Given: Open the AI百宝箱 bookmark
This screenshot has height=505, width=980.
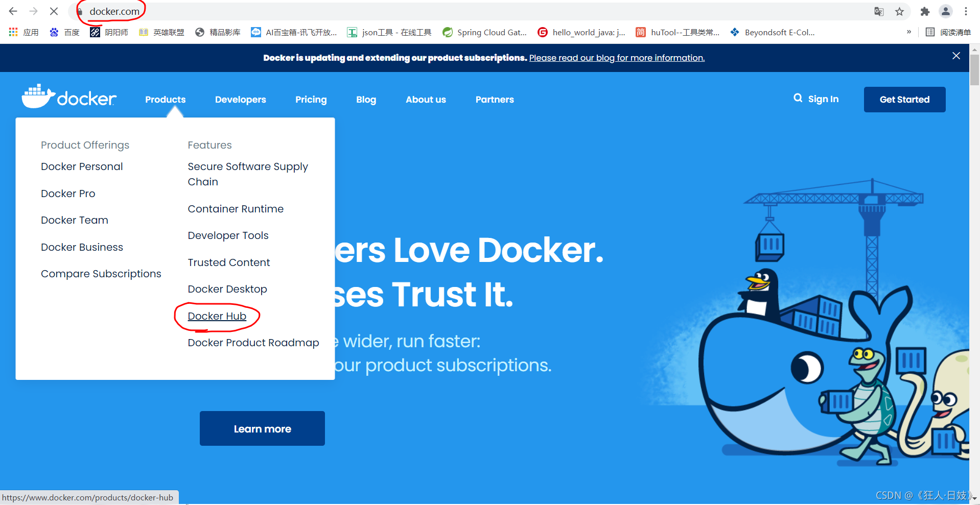Looking at the screenshot, I should (x=294, y=32).
